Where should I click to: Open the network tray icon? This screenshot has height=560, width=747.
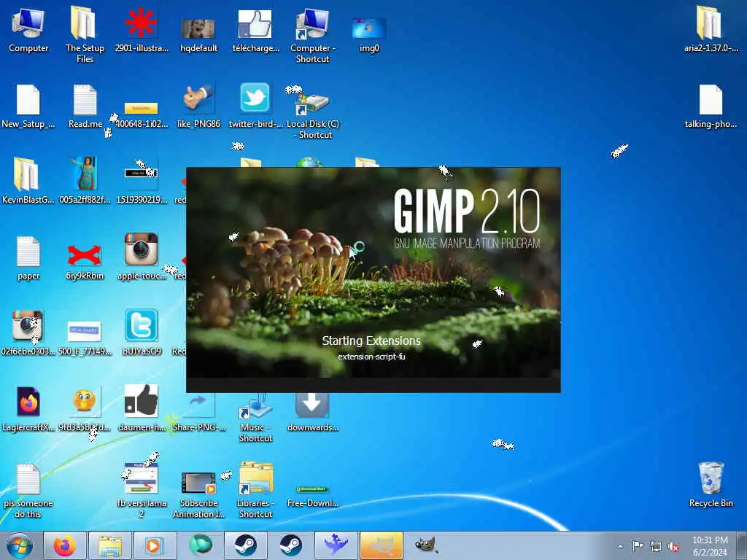coord(656,546)
